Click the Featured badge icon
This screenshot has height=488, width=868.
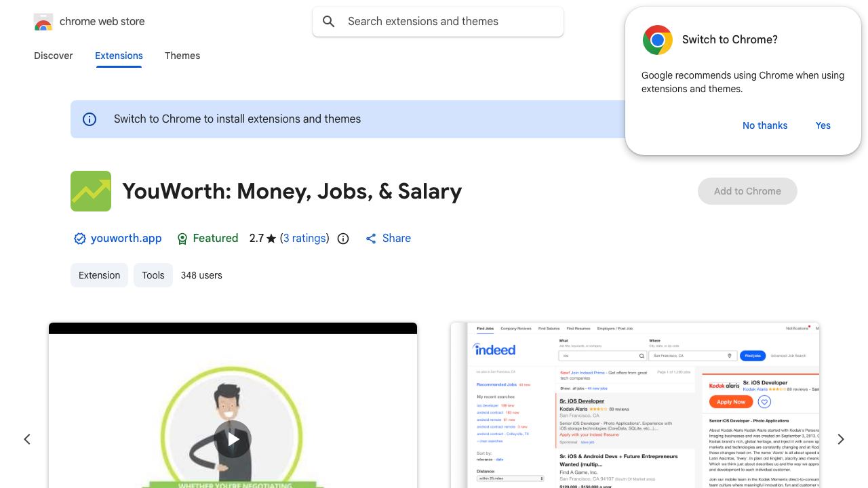(182, 239)
